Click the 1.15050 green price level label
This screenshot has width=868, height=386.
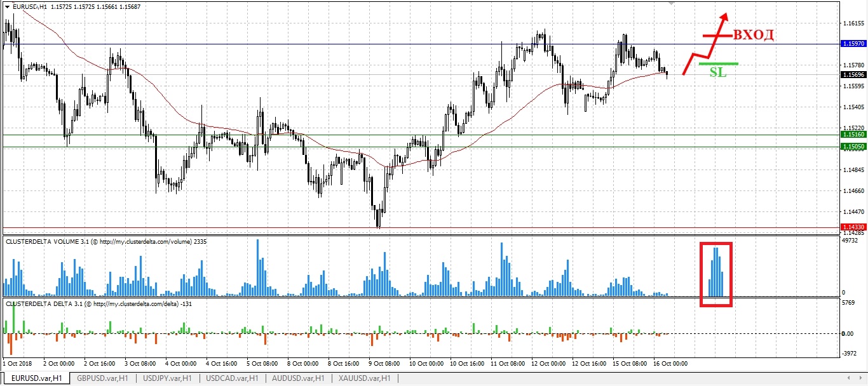point(852,147)
